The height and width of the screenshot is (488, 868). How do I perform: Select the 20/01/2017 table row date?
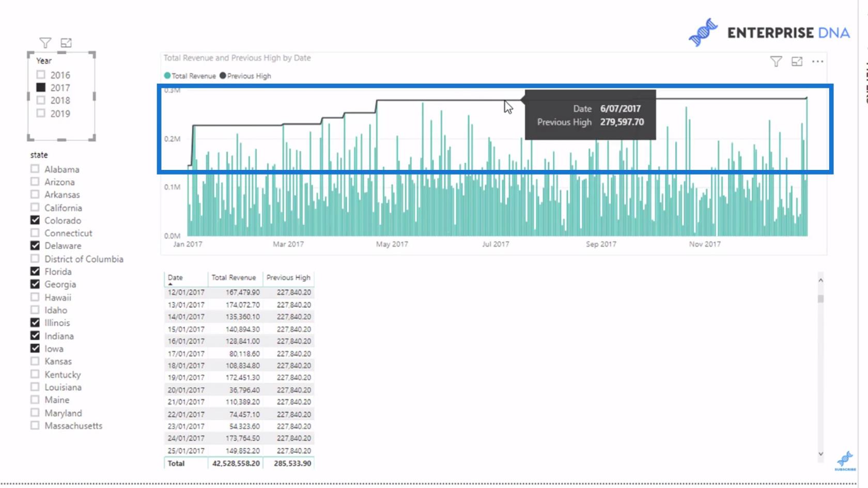click(x=186, y=390)
